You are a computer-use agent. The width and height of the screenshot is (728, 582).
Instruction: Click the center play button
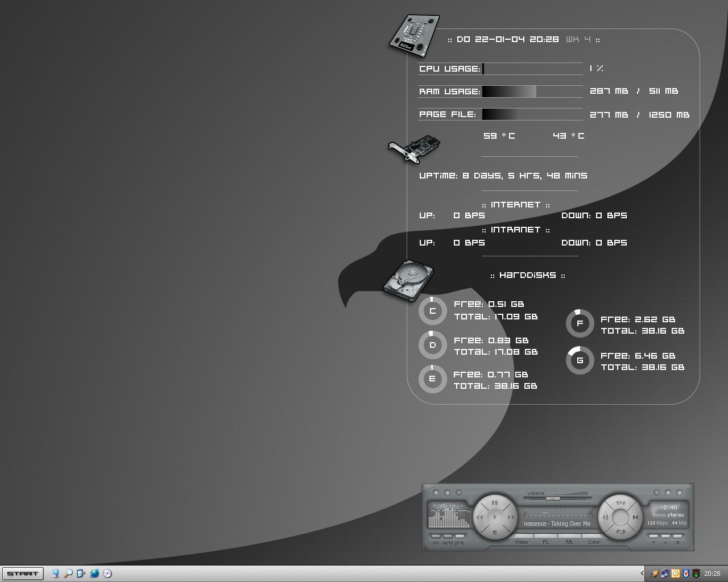pyautogui.click(x=495, y=518)
